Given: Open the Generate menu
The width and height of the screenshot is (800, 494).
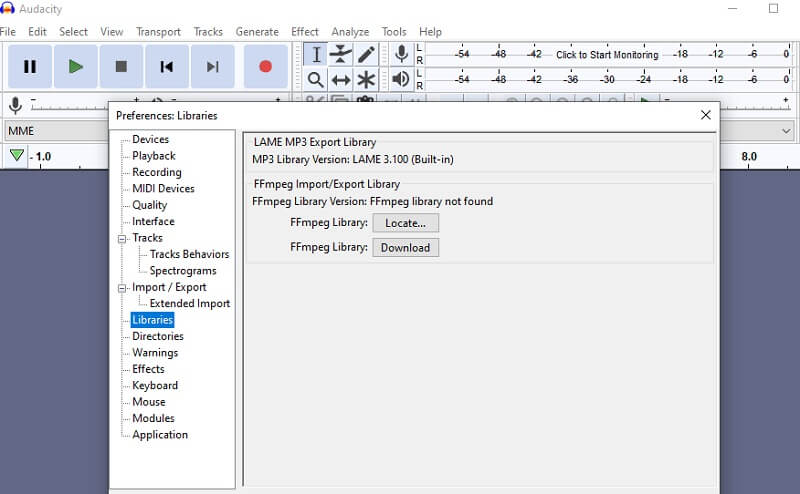Looking at the screenshot, I should [x=257, y=32].
